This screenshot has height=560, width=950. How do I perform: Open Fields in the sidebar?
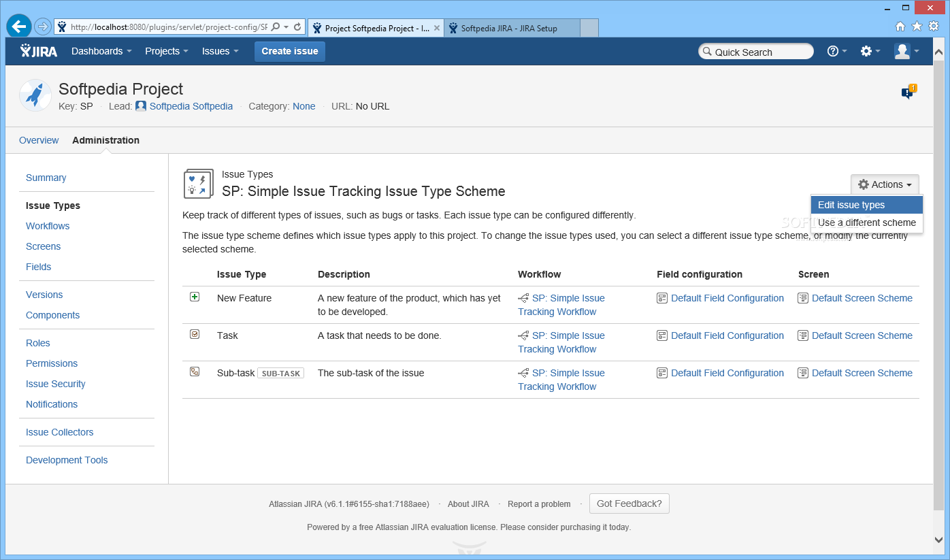coord(39,267)
